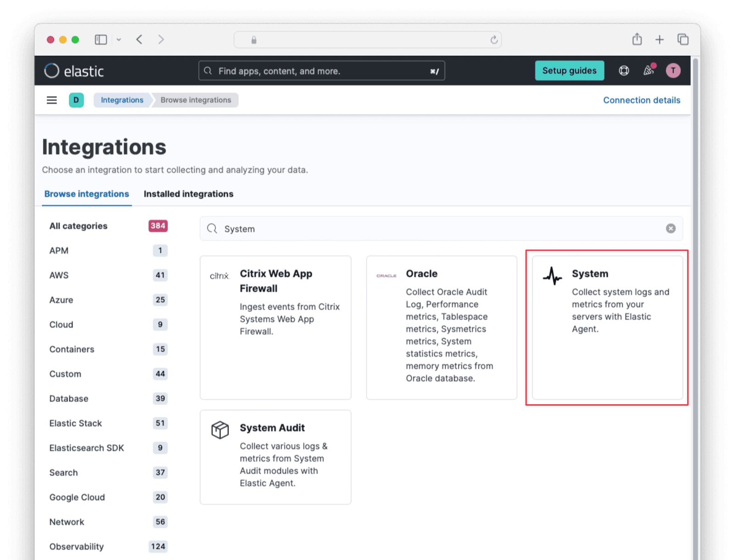The image size is (735, 560).
Task: Open the System integration card title
Action: (x=590, y=274)
